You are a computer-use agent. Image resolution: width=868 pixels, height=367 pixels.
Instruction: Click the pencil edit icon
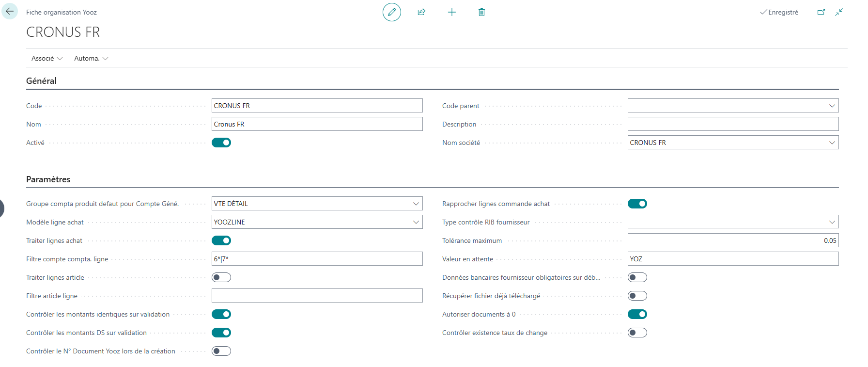pyautogui.click(x=391, y=12)
